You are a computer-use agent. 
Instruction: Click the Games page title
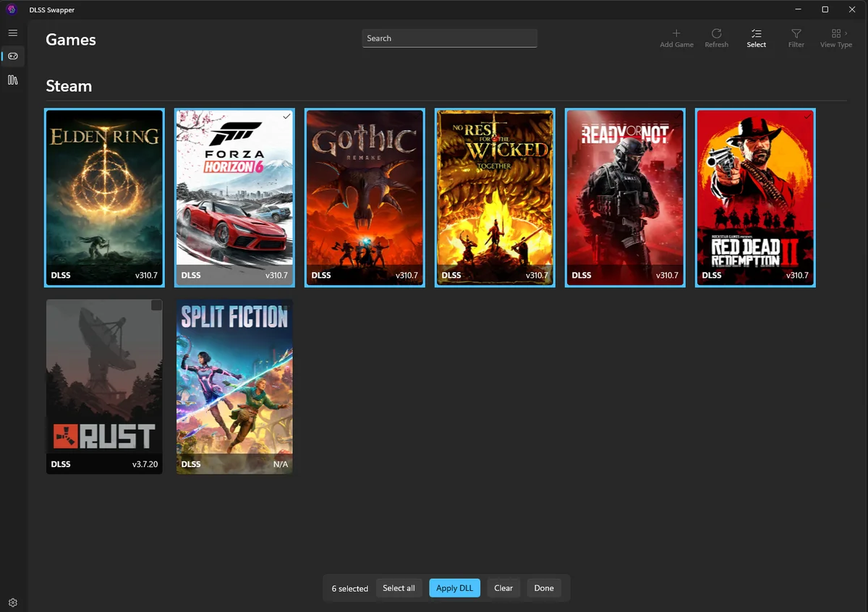coord(71,40)
